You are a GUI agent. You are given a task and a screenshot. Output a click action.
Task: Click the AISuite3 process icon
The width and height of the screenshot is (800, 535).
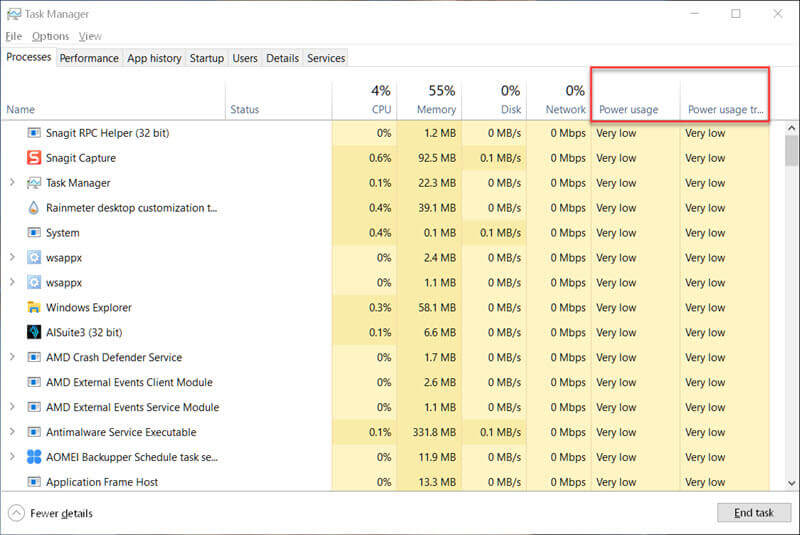[34, 333]
